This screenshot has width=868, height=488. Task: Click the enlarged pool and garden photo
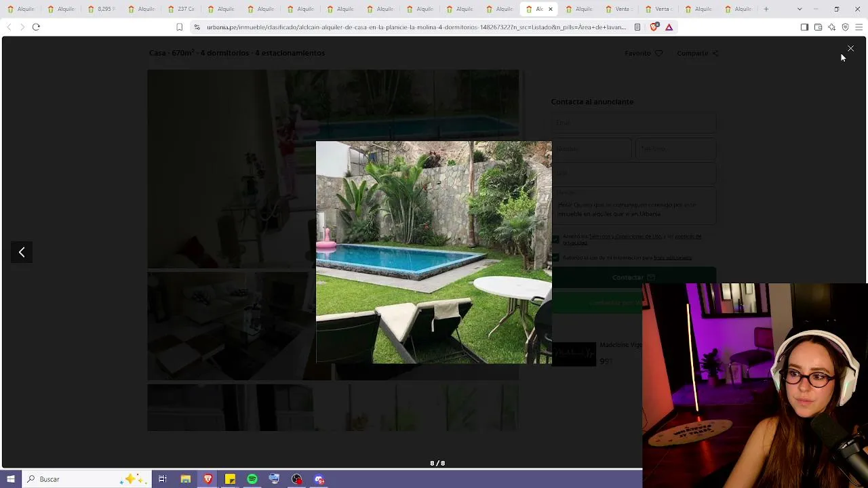[434, 252]
